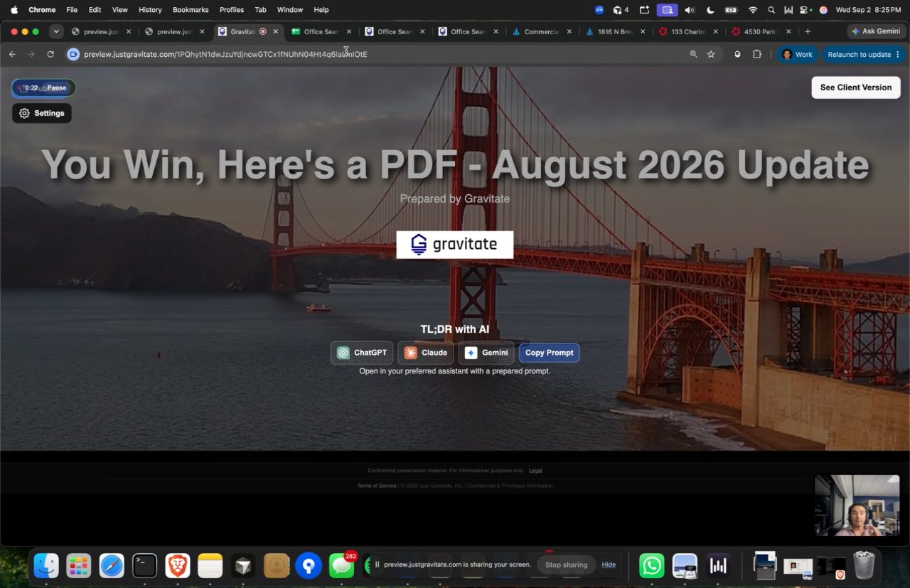910x588 pixels.
Task: Open the Legal link in the footer
Action: [x=535, y=471]
